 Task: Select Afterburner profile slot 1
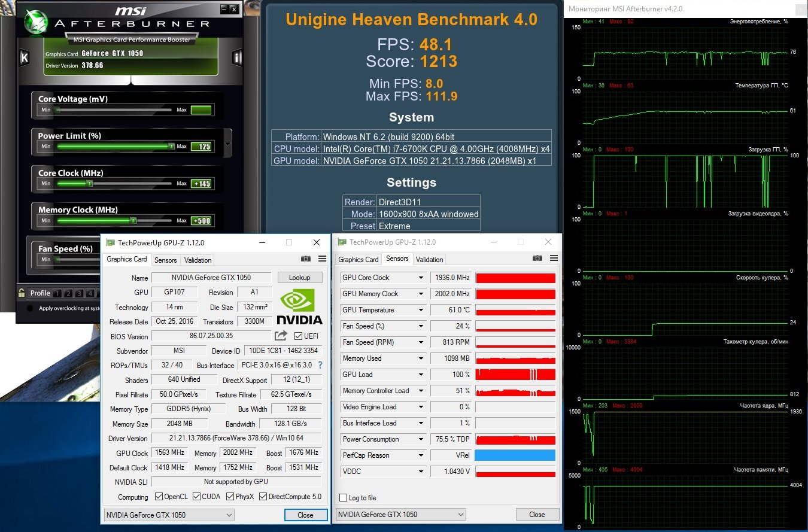pos(57,293)
